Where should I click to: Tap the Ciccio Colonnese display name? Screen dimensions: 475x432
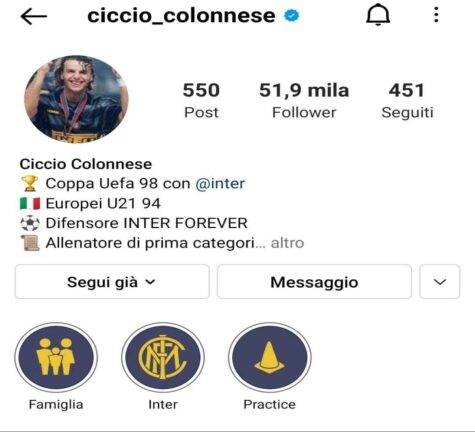pos(86,164)
